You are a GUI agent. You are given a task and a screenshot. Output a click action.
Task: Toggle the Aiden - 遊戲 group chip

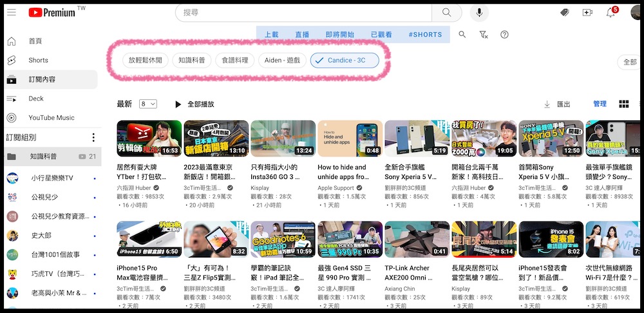[x=283, y=61]
